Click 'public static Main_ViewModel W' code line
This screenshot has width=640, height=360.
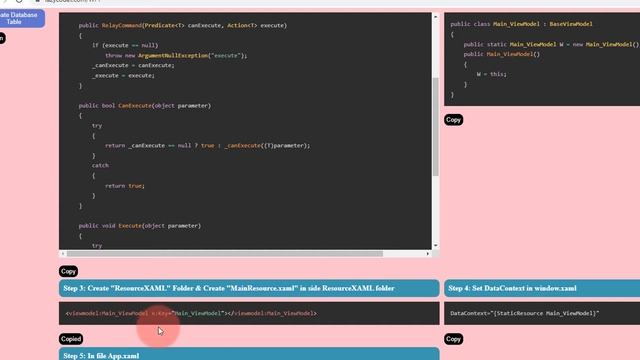(x=551, y=44)
